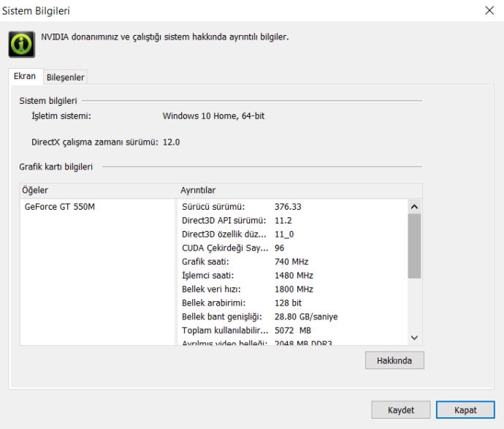This screenshot has width=504, height=429.
Task: Select the Toplam kullanılabilir... row
Action: (x=292, y=330)
